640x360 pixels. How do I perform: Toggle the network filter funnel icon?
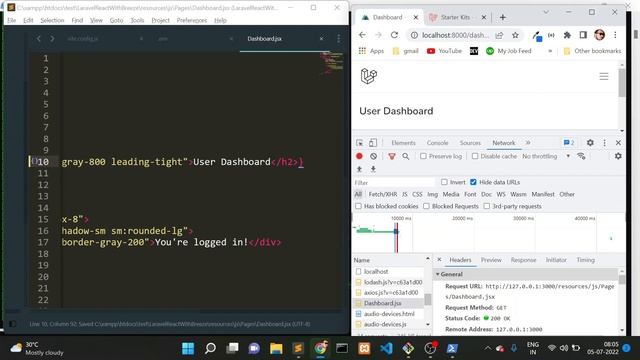coord(392,156)
